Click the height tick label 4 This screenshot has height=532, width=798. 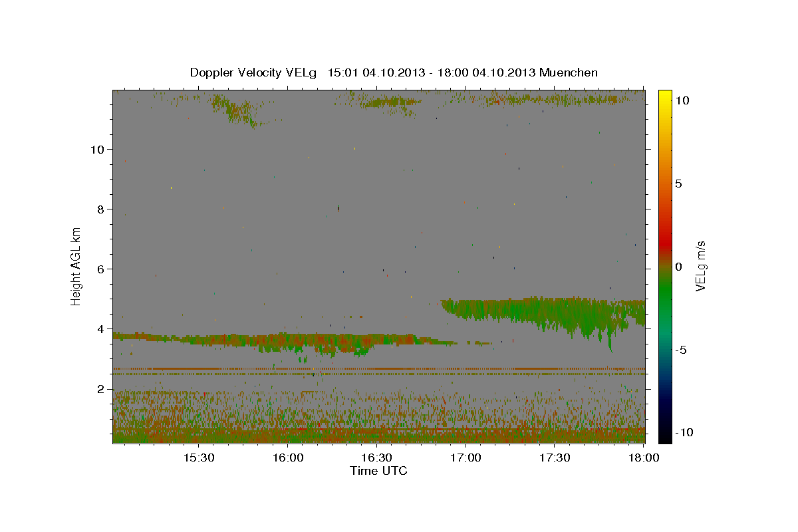100,329
